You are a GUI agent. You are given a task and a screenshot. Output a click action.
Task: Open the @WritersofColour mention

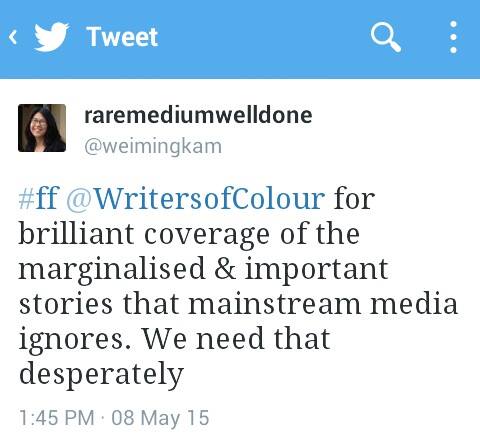pyautogui.click(x=195, y=199)
